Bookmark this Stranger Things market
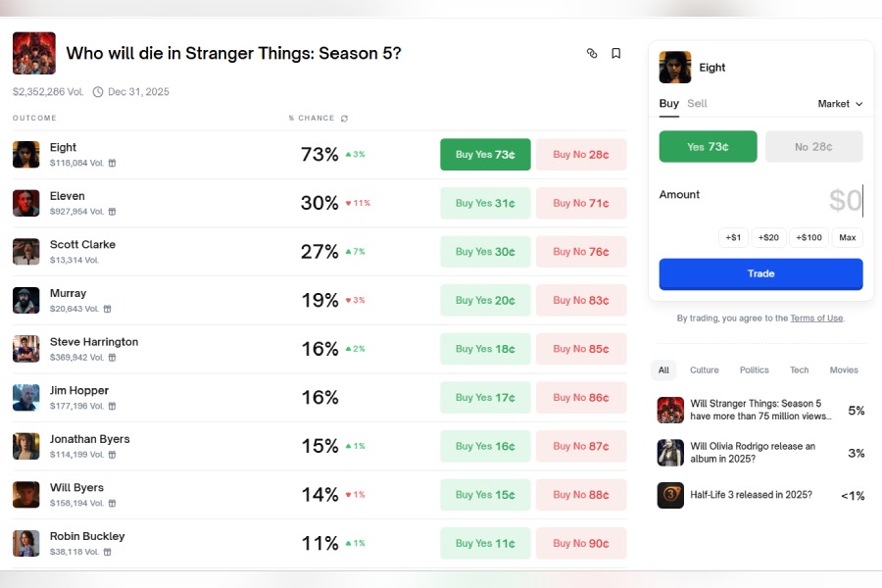The height and width of the screenshot is (588, 882). (616, 54)
